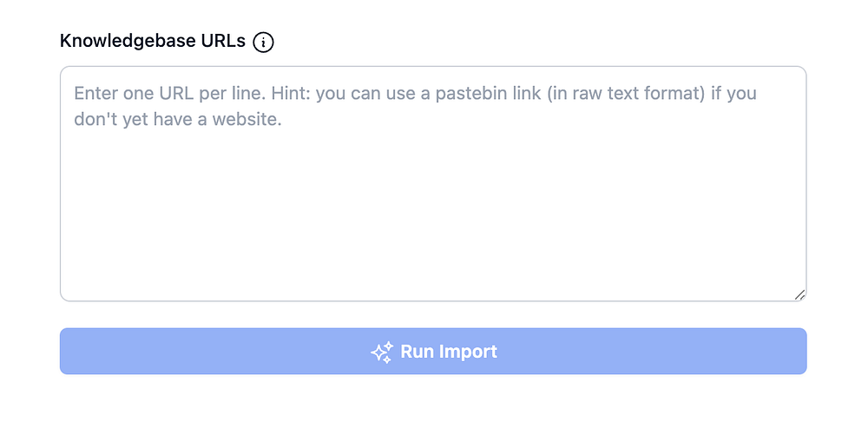Image resolution: width=868 pixels, height=422 pixels.
Task: Click the textarea resize handle
Action: click(x=799, y=294)
